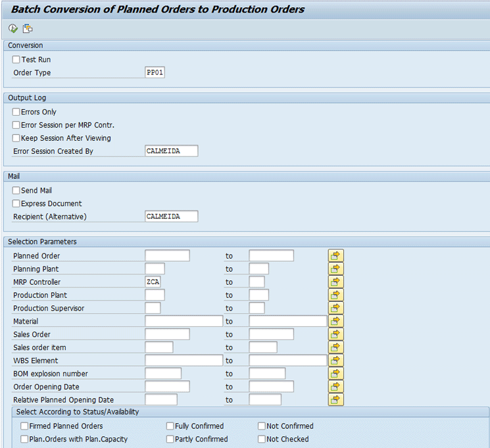This screenshot has width=490, height=448.
Task: Open multiple selection for MRP Controller
Action: click(336, 282)
